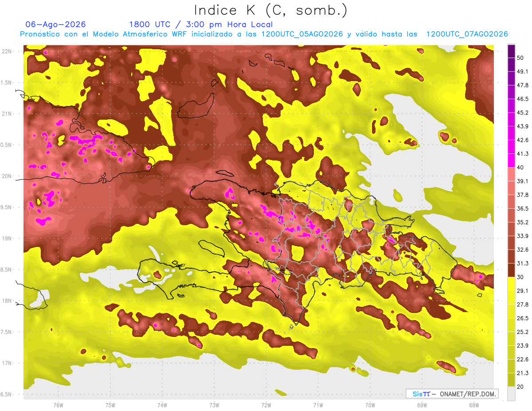532x411 pixels.
Task: Click the WRF model forecast description line
Action: pyautogui.click(x=264, y=34)
